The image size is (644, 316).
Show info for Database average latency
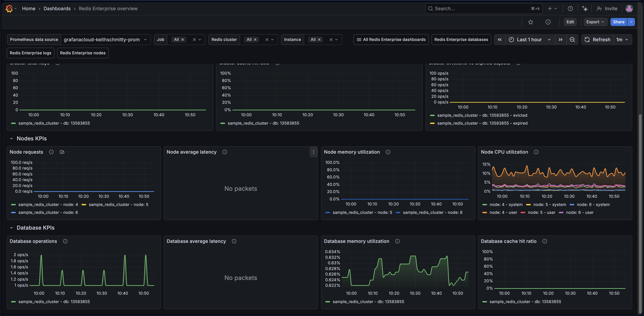coord(234,241)
